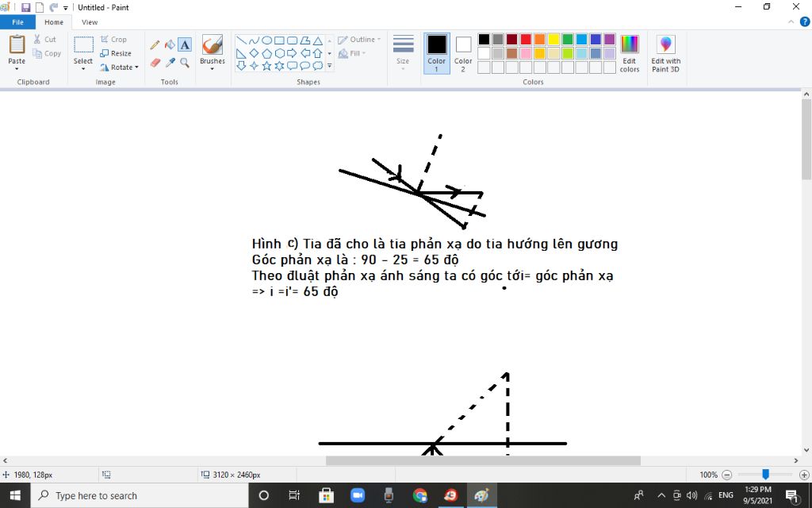
Task: Select Color 1 foreground box
Action: [x=437, y=53]
